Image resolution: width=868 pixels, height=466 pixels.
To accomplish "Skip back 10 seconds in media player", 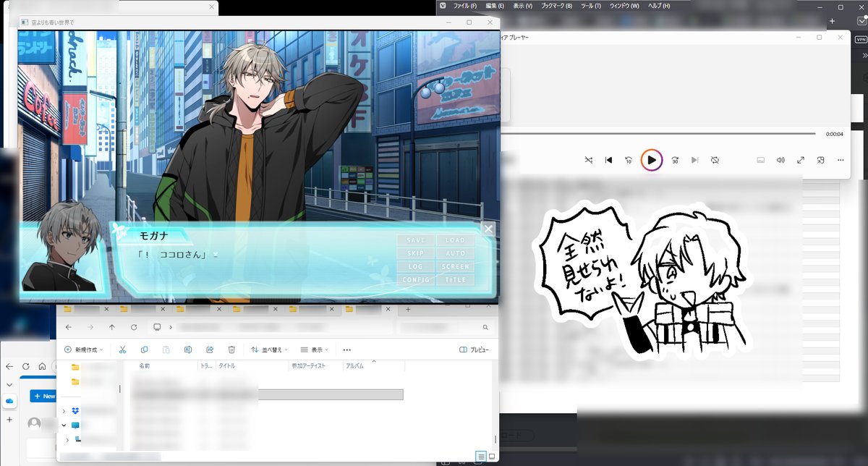I will (x=629, y=160).
